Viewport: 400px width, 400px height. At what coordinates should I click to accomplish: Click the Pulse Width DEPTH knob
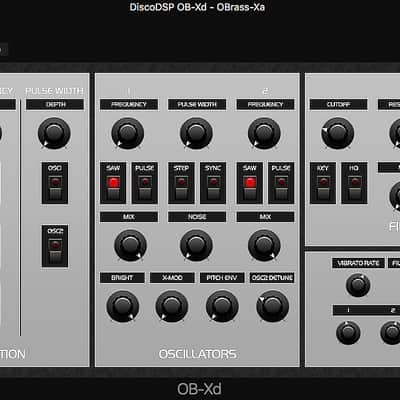(x=54, y=133)
